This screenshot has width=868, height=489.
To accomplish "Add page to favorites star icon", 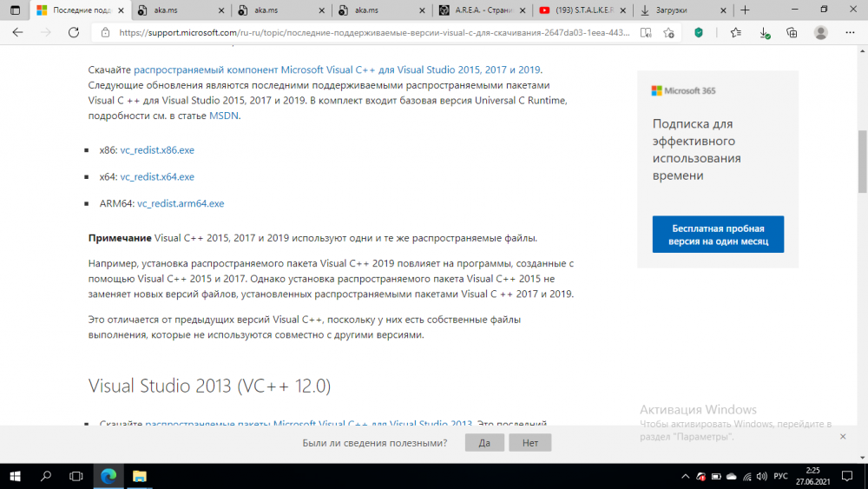I will pos(668,33).
